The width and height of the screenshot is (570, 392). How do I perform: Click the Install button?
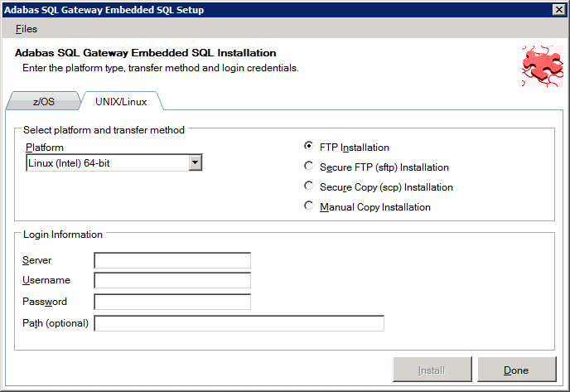432,370
